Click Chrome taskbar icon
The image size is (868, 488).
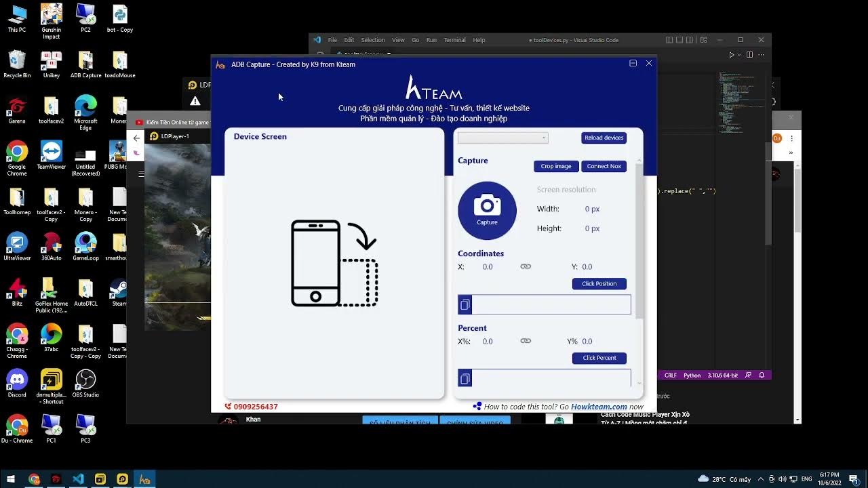[34, 479]
